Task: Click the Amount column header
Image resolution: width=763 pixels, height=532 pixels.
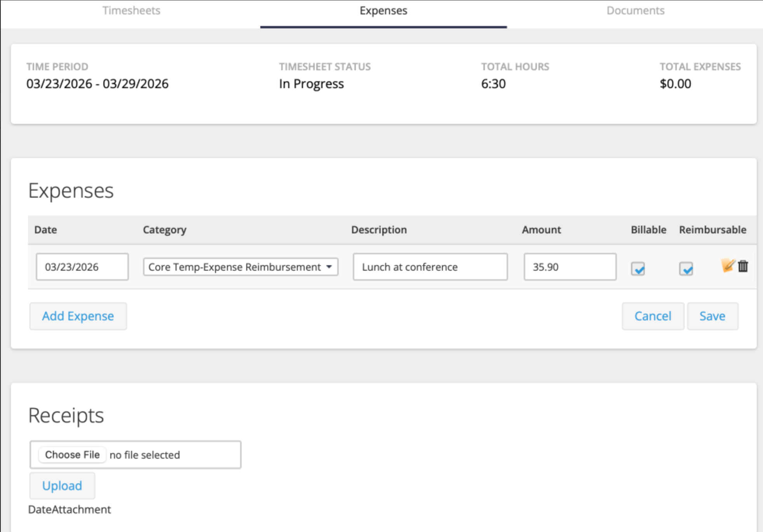Action: click(541, 230)
